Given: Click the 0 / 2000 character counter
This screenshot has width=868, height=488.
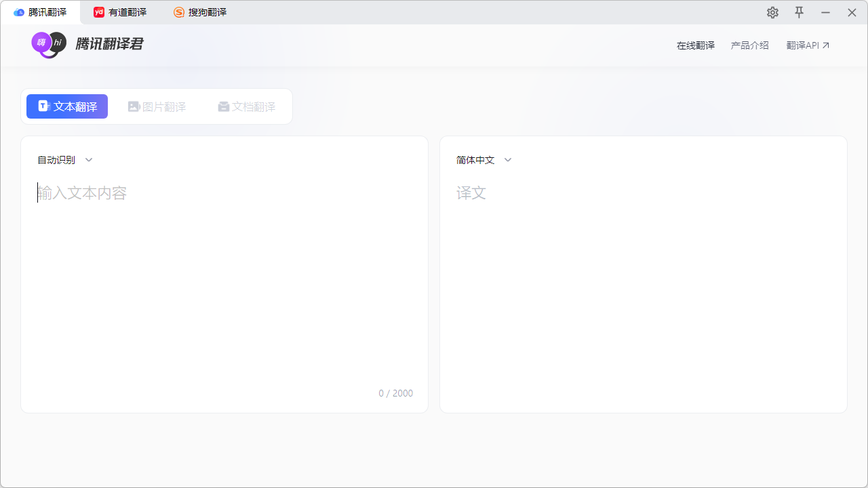Looking at the screenshot, I should [x=395, y=393].
